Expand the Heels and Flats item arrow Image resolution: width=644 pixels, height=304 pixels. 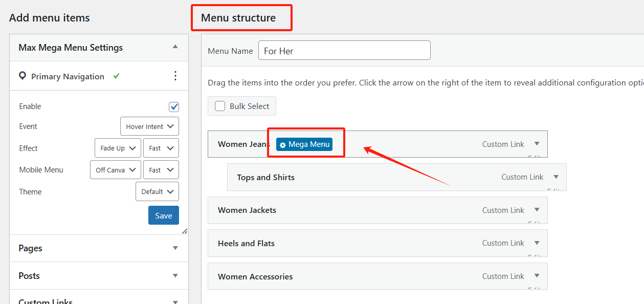tap(537, 243)
